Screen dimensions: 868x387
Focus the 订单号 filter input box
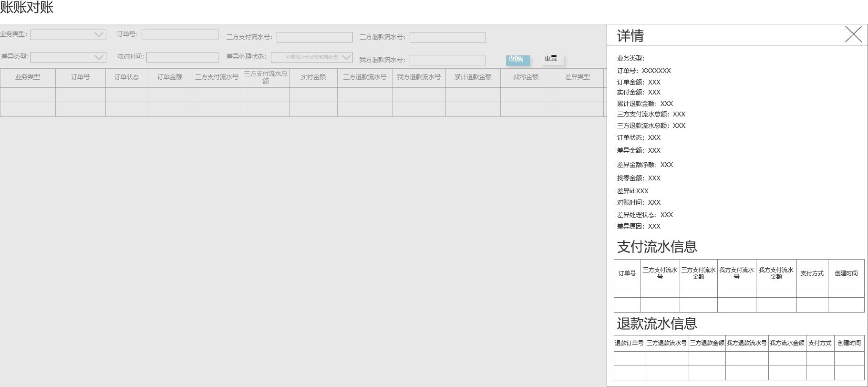tap(180, 34)
